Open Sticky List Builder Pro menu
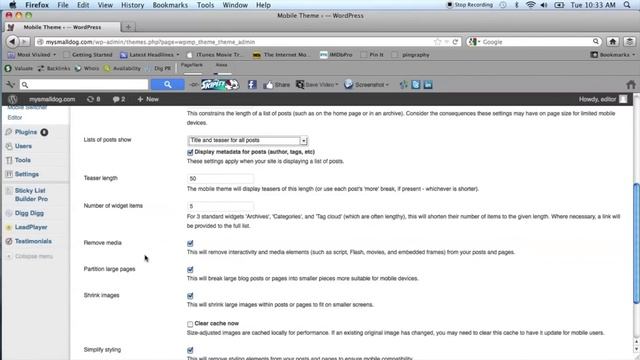 [x=31, y=195]
